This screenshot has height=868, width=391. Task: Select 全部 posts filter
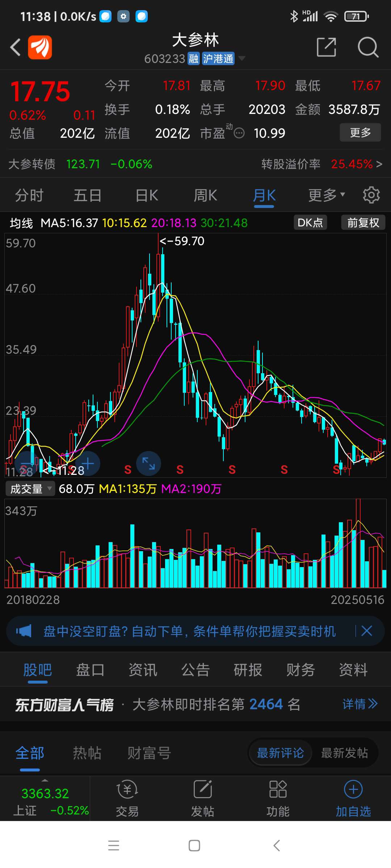[x=30, y=753]
